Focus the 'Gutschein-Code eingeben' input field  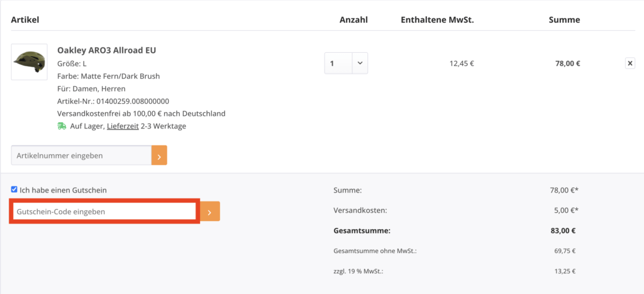point(104,212)
